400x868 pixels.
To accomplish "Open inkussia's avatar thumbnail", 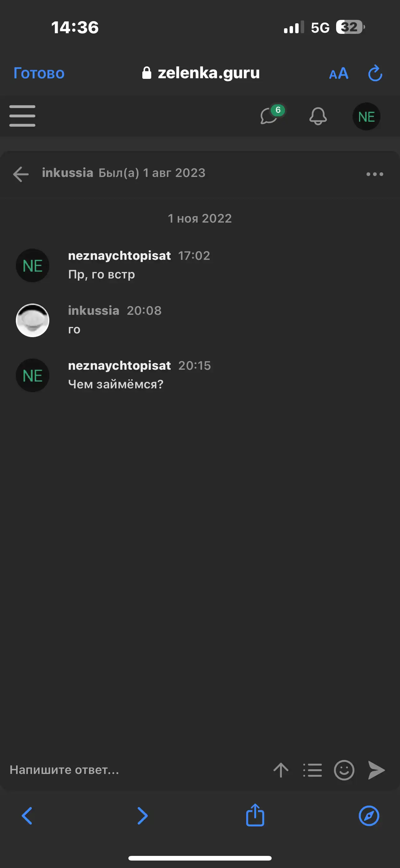I will click(x=33, y=320).
